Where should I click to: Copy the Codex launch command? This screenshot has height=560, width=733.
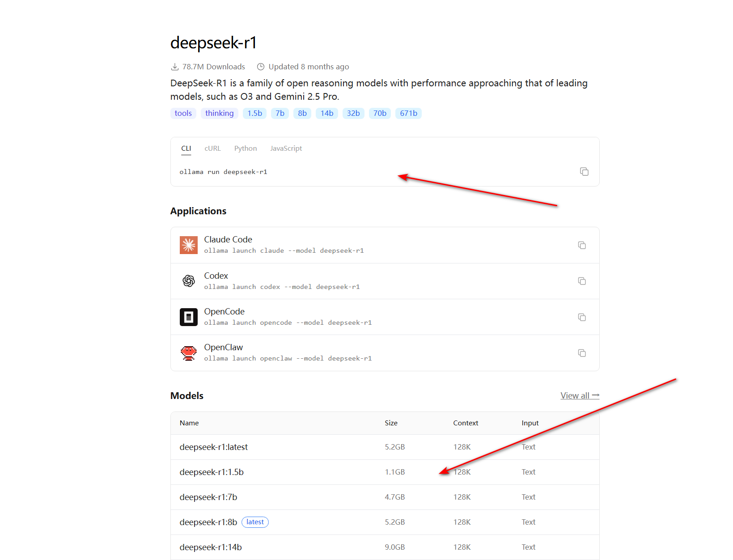pyautogui.click(x=582, y=281)
